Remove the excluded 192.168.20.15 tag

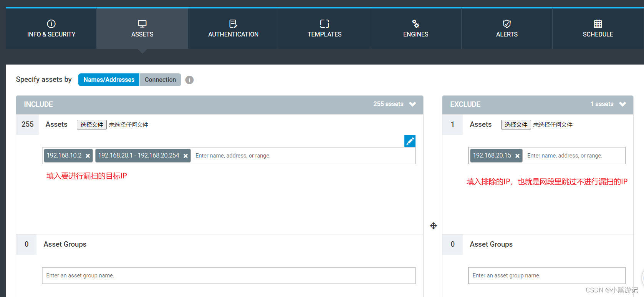pyautogui.click(x=517, y=156)
